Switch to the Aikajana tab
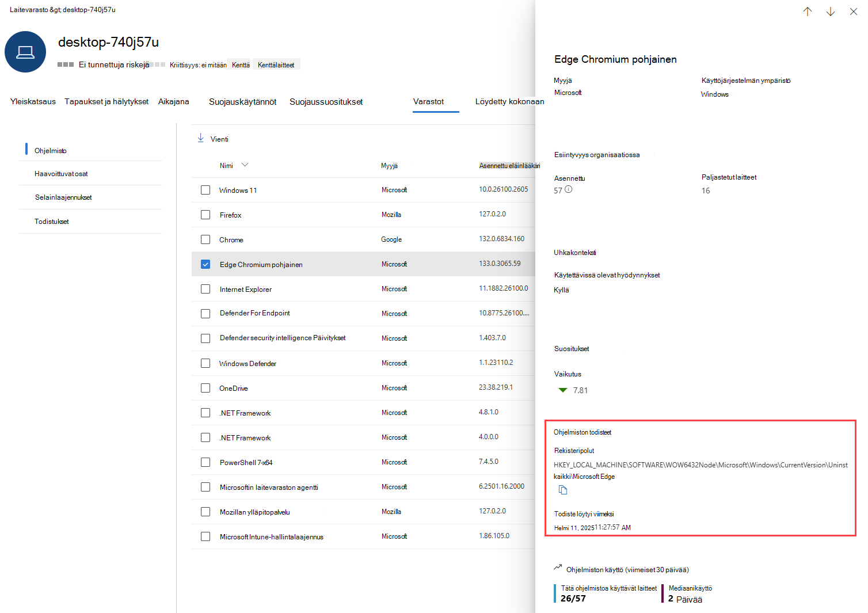Viewport: 868px width, 613px height. coord(174,101)
